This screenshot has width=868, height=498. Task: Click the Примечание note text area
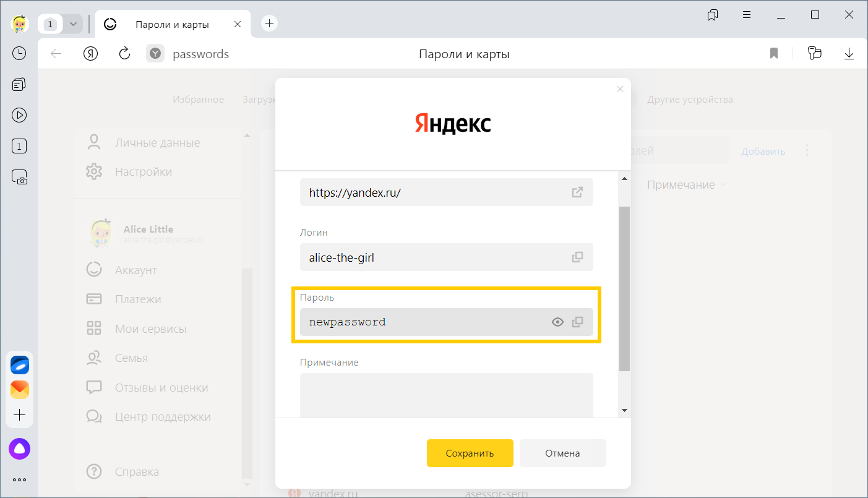tap(446, 395)
